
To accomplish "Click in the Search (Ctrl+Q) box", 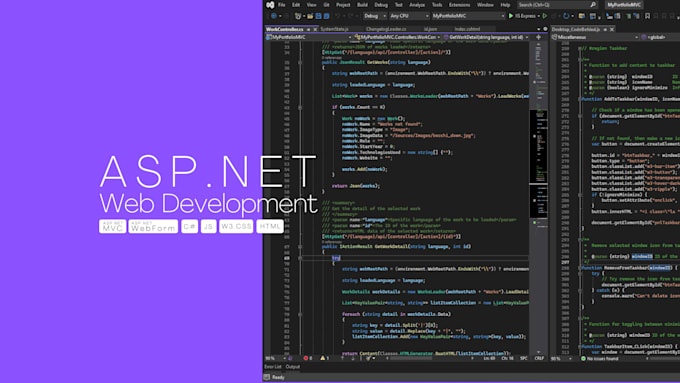I will tap(557, 5).
